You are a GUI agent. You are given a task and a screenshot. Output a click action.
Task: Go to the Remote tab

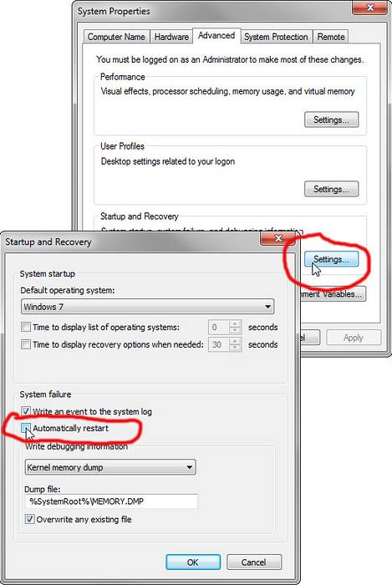(331, 37)
